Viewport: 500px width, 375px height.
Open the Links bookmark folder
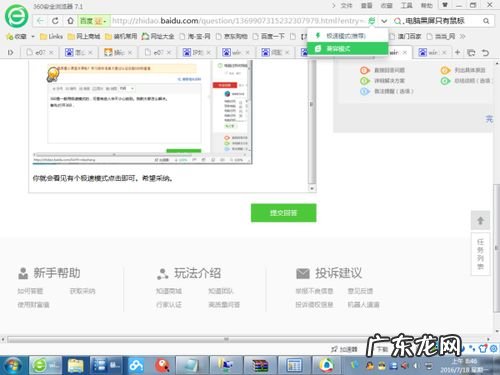point(51,36)
